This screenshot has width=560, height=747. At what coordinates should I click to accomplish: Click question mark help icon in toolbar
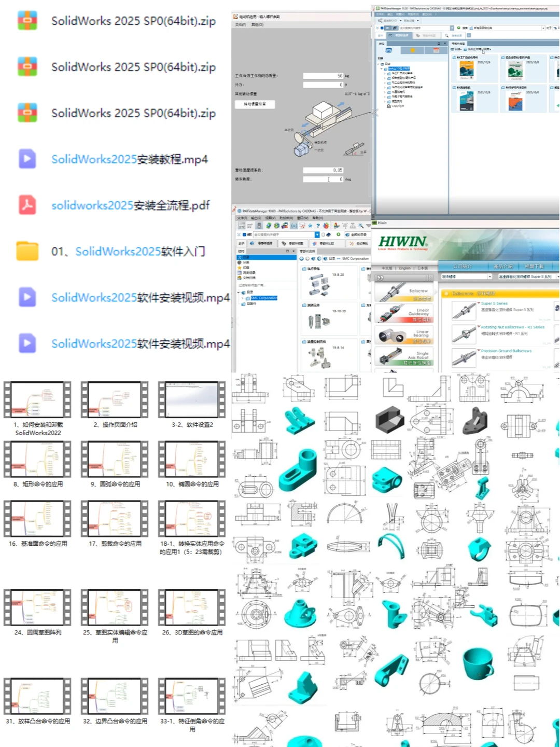pos(318,226)
